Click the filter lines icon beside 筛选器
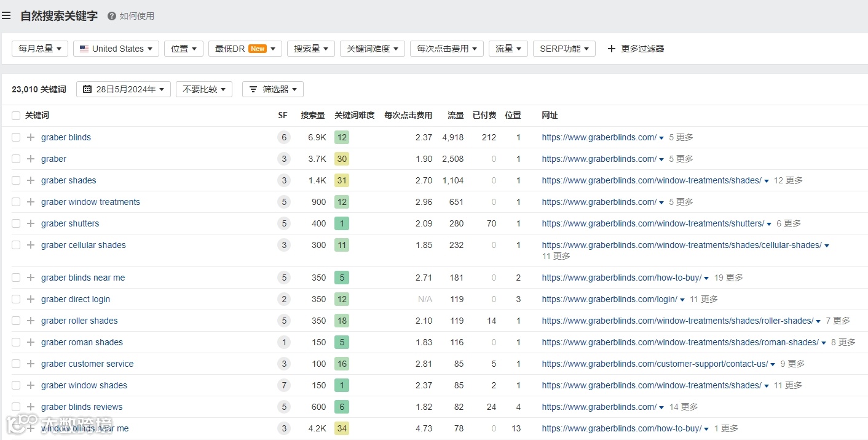The width and height of the screenshot is (868, 440). click(253, 89)
